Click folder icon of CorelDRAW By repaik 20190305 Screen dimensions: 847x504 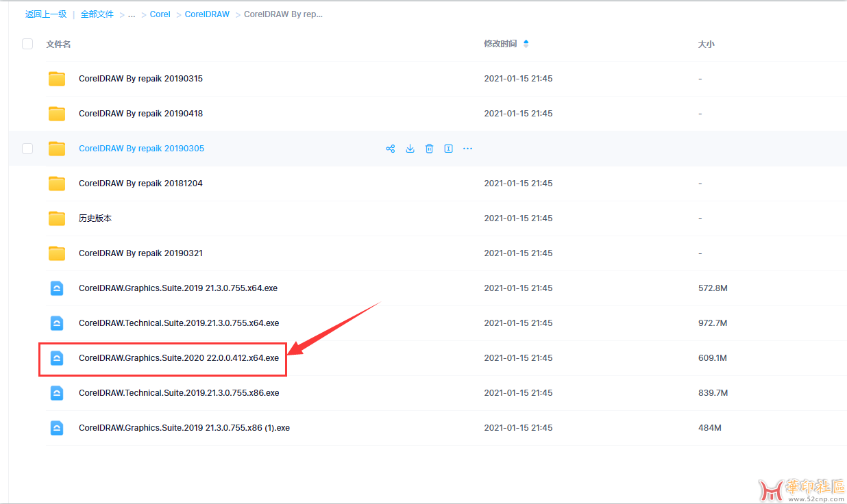tap(57, 149)
